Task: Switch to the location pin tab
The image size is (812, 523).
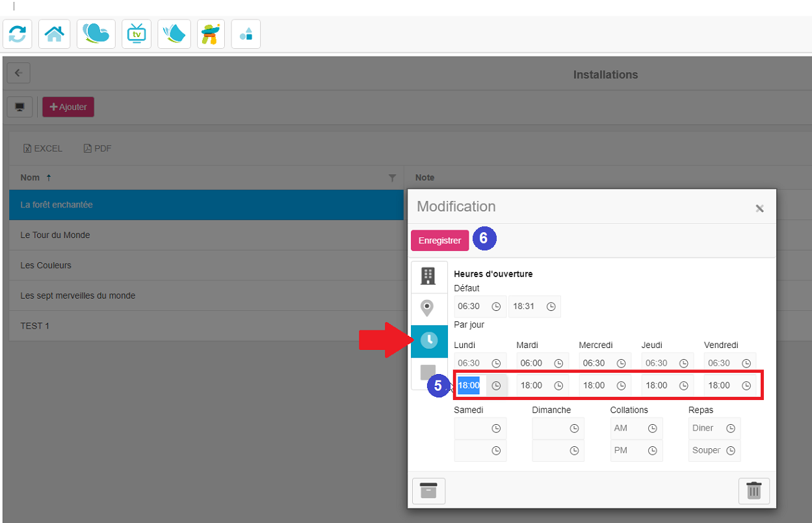Action: [x=428, y=308]
